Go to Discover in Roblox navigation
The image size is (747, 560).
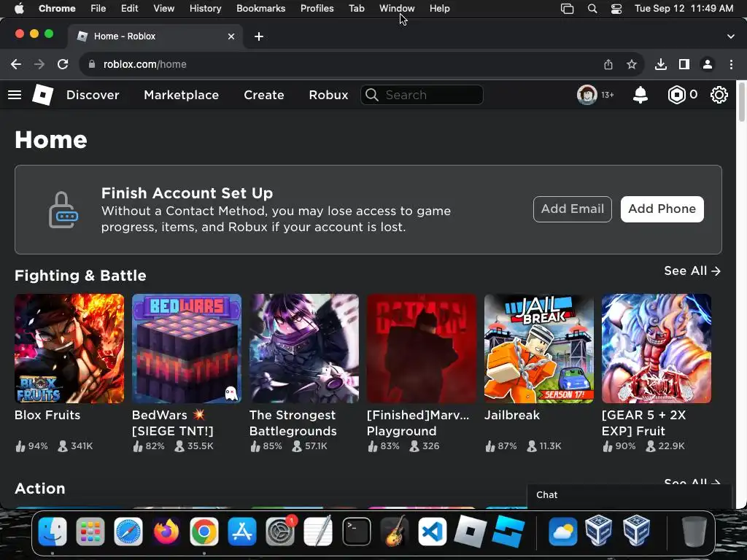point(93,95)
